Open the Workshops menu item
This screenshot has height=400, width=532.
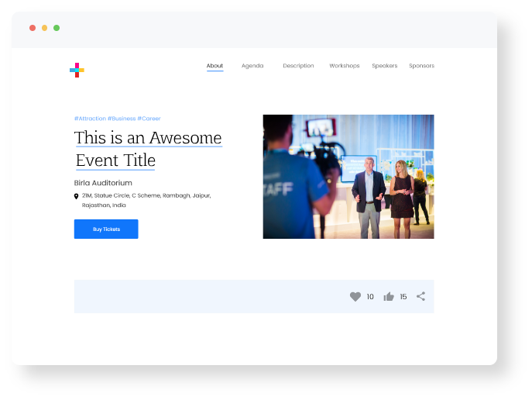tap(344, 66)
